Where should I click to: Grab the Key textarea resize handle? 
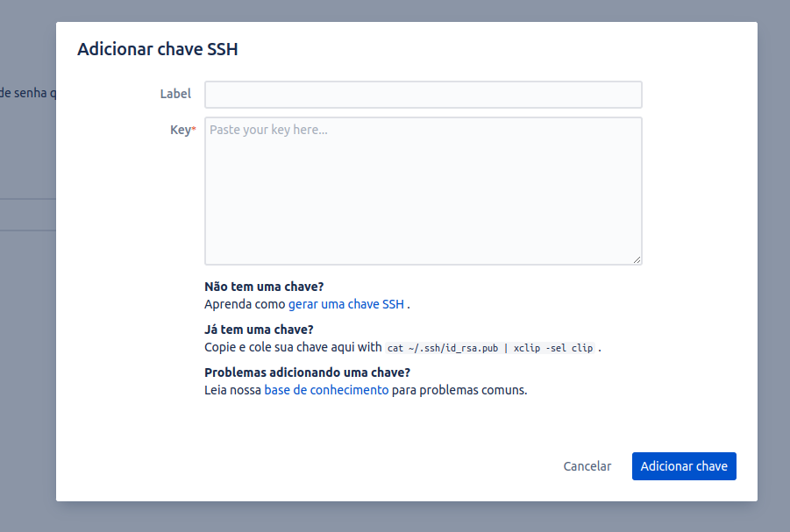tap(637, 260)
